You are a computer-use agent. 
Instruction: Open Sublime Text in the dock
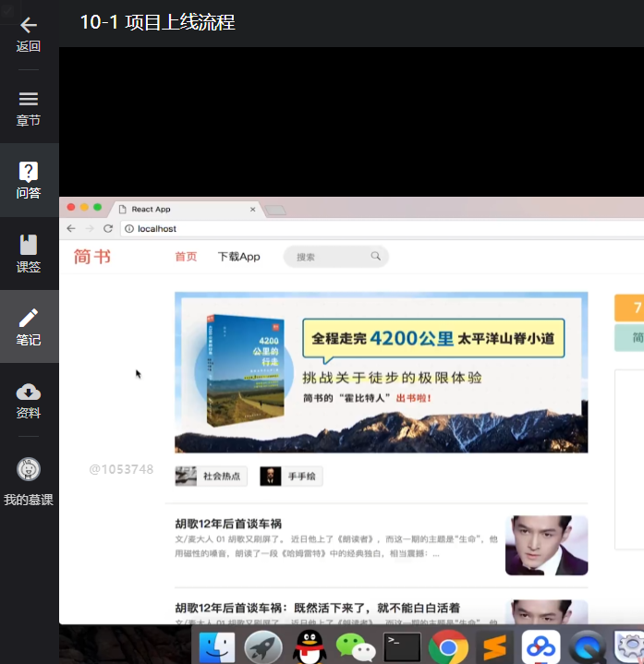494,646
